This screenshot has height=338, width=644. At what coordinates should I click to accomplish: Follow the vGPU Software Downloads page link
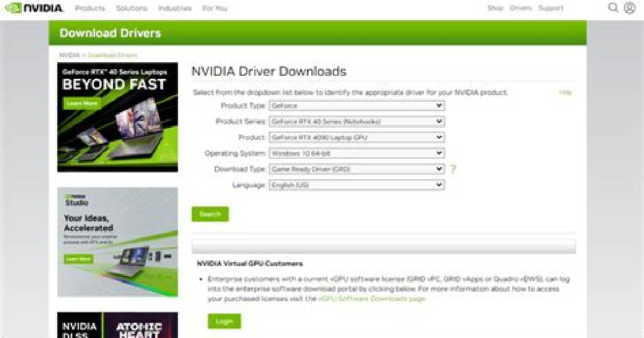(x=372, y=299)
